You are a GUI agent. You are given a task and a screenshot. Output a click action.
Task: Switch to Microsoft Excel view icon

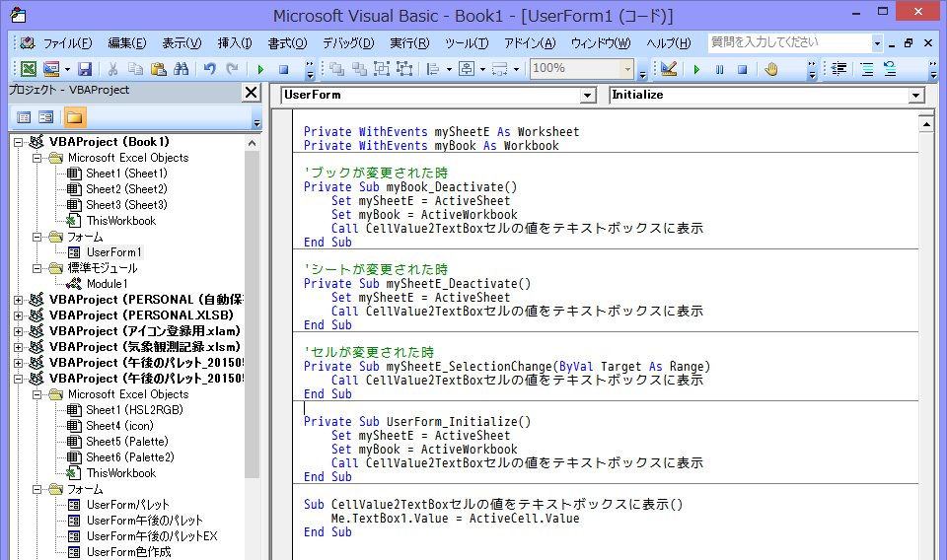(x=29, y=69)
